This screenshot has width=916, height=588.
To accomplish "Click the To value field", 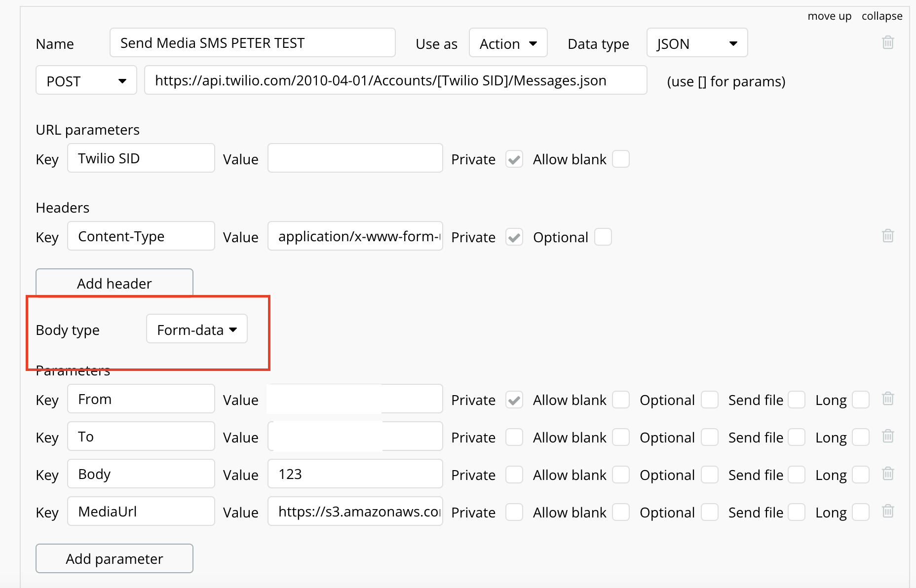I will coord(355,437).
